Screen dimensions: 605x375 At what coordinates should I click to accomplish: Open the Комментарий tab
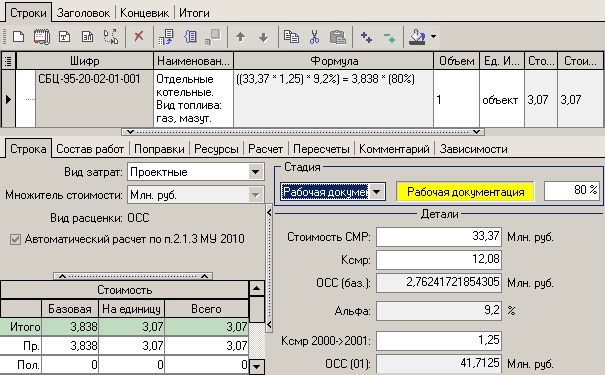[x=394, y=149]
